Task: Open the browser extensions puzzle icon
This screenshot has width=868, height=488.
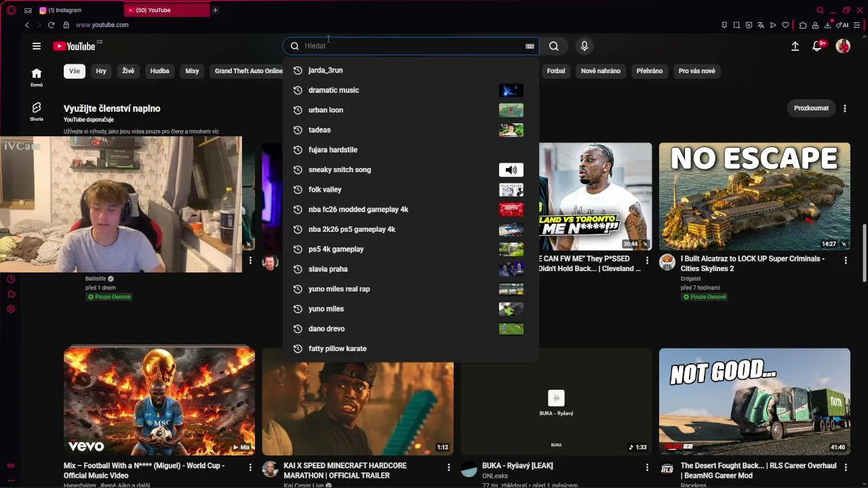Action: tap(803, 25)
